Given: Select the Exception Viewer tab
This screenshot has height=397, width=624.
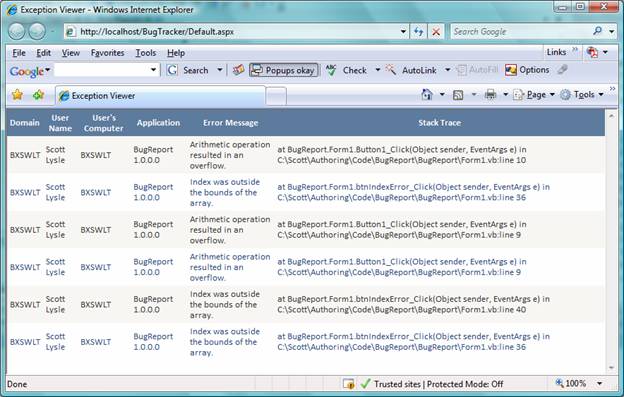Looking at the screenshot, I should click(160, 96).
